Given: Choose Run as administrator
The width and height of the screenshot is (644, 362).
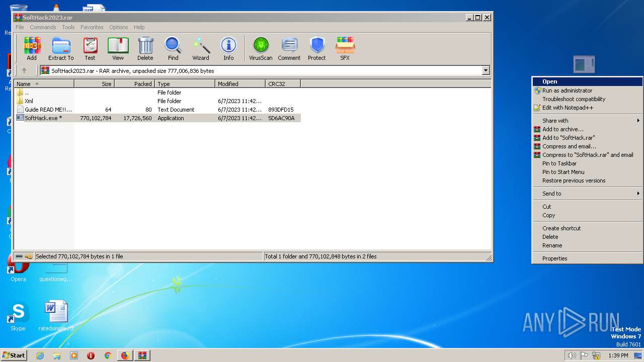Looking at the screenshot, I should tap(587, 90).
